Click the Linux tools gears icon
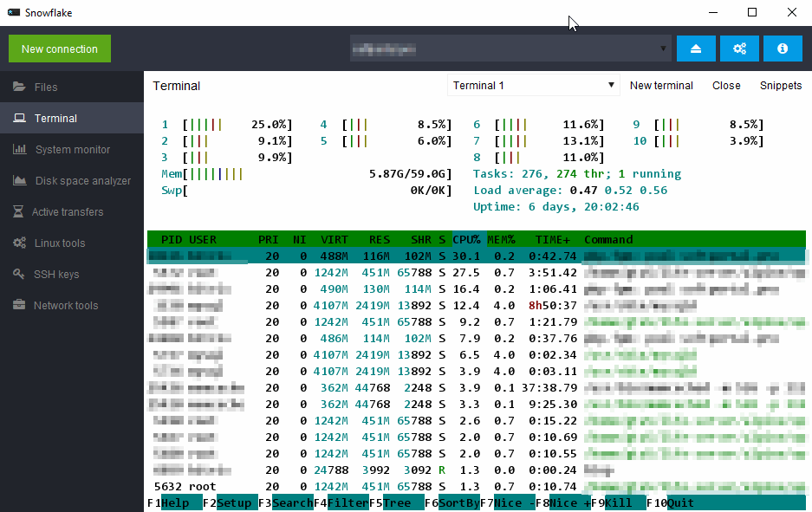812x512 pixels. point(18,243)
